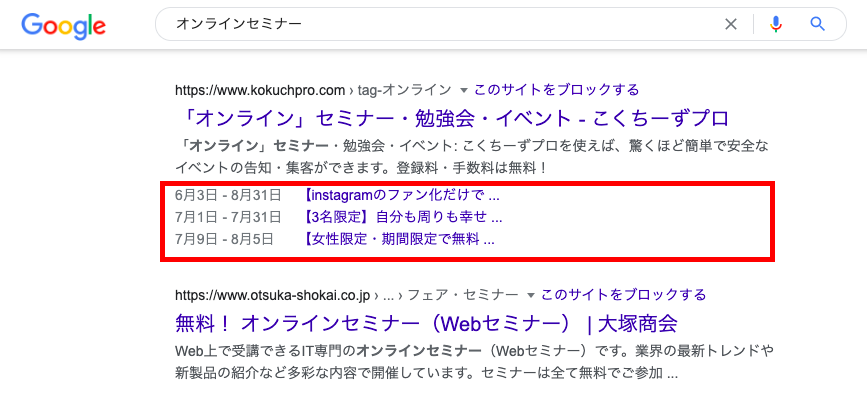Open the【3名限定】自分も周りも幸せ event link
This screenshot has width=867, height=397.
click(402, 217)
